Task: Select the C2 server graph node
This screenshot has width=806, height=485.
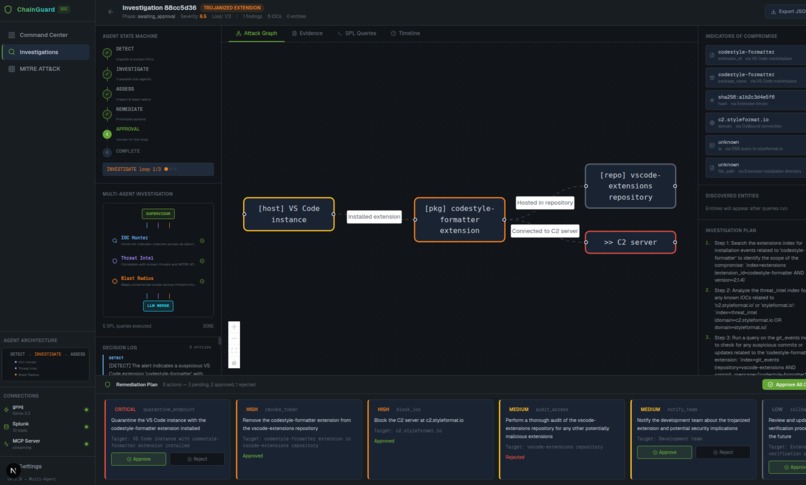Action: click(630, 242)
